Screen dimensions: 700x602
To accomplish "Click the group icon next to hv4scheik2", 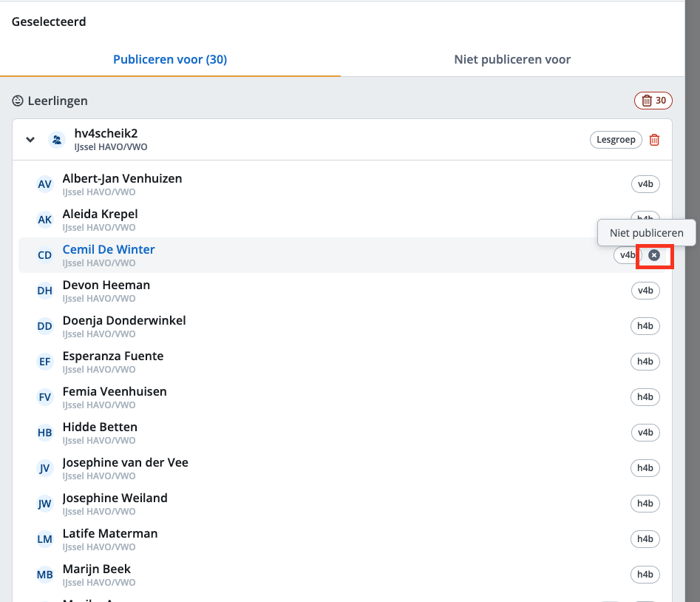I will (x=56, y=140).
